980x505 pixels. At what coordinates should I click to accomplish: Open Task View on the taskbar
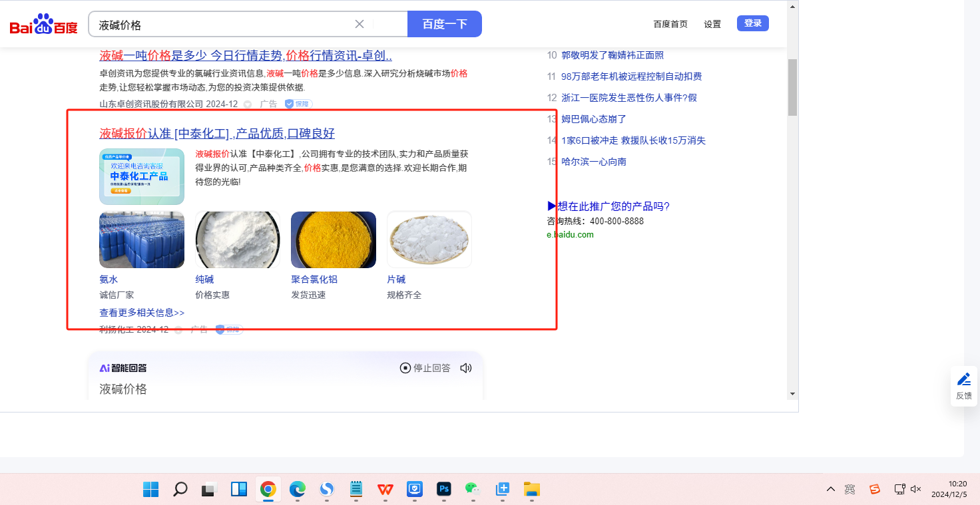(210, 489)
